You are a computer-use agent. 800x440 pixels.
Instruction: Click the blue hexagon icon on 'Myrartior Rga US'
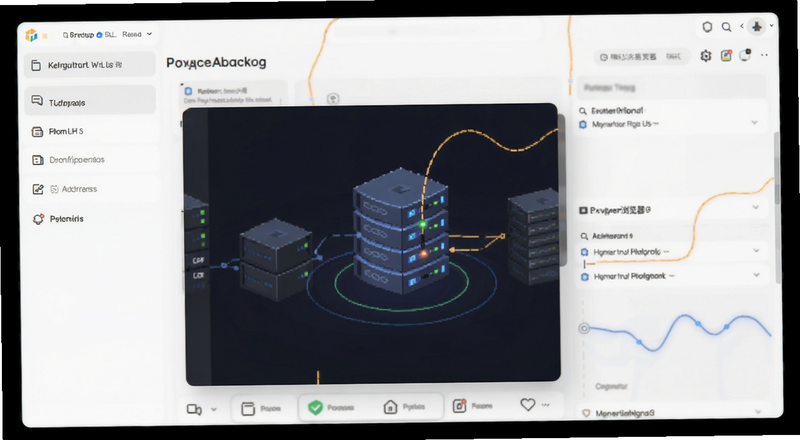click(x=583, y=124)
